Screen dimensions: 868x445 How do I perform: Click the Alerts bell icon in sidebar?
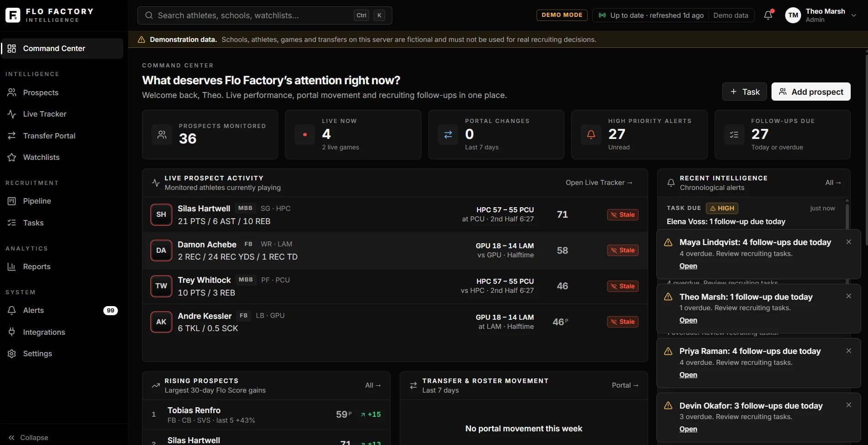click(x=12, y=310)
